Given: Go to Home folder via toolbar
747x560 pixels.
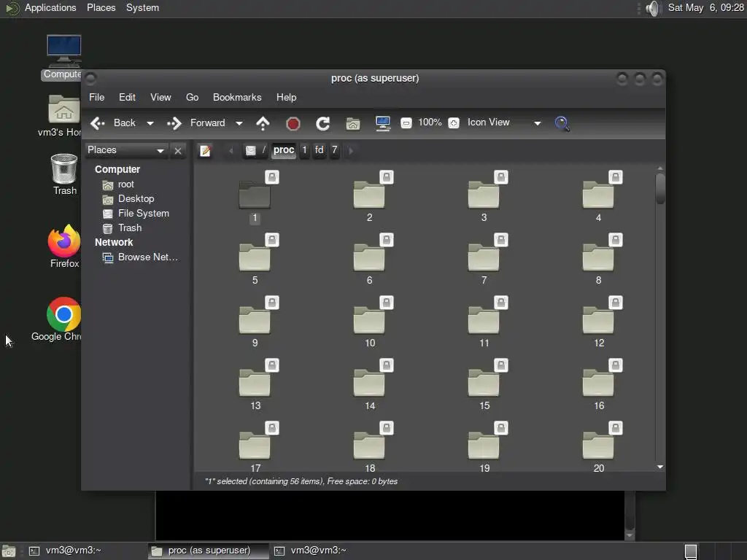Looking at the screenshot, I should [x=353, y=123].
